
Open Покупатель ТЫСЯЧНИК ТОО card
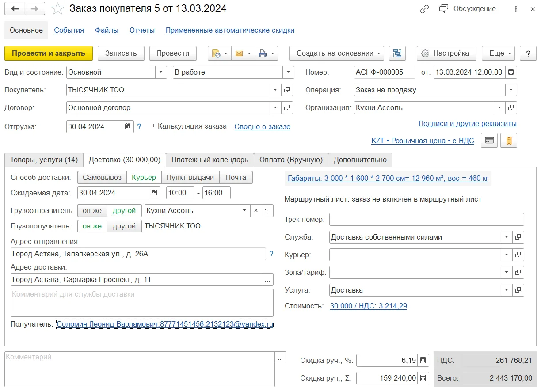[287, 90]
